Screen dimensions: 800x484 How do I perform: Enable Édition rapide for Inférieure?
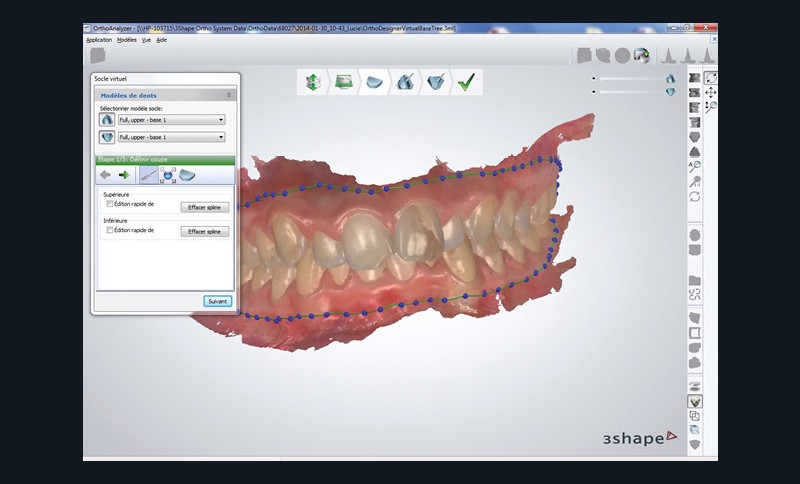pos(110,230)
